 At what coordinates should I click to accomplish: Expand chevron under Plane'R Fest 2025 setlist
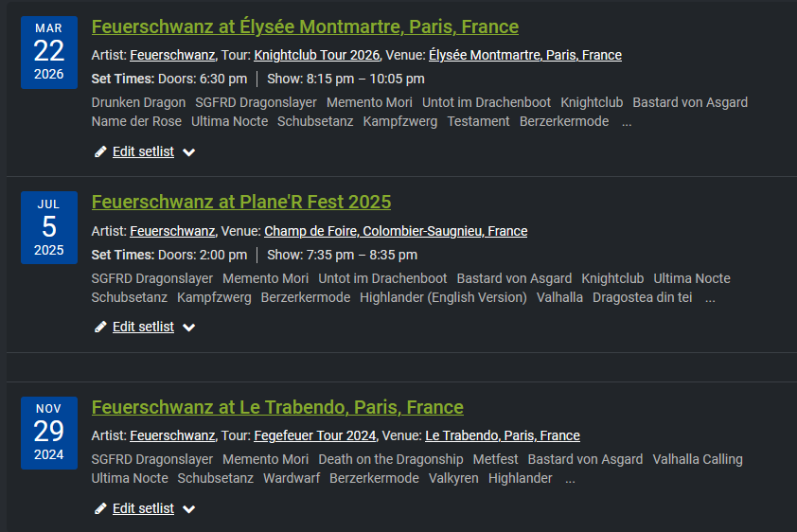188,328
